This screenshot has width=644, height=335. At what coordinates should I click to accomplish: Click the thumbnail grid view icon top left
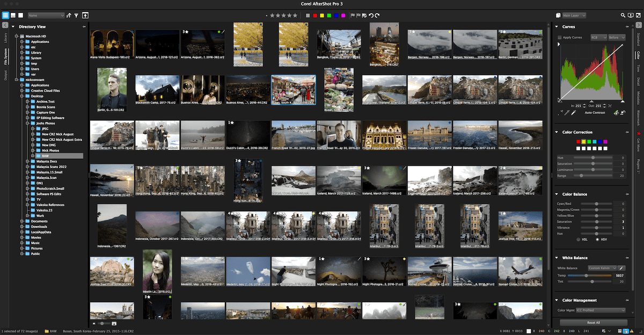(x=5, y=15)
